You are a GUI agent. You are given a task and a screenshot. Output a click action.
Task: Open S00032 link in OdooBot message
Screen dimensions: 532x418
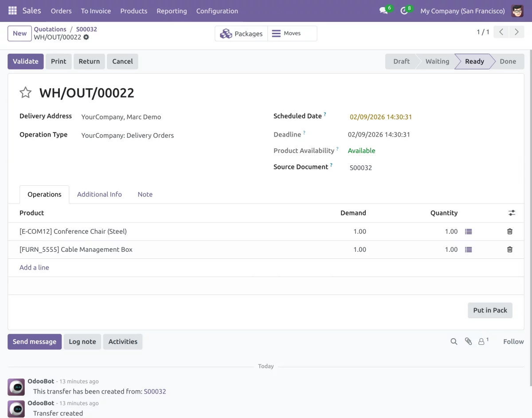(155, 391)
